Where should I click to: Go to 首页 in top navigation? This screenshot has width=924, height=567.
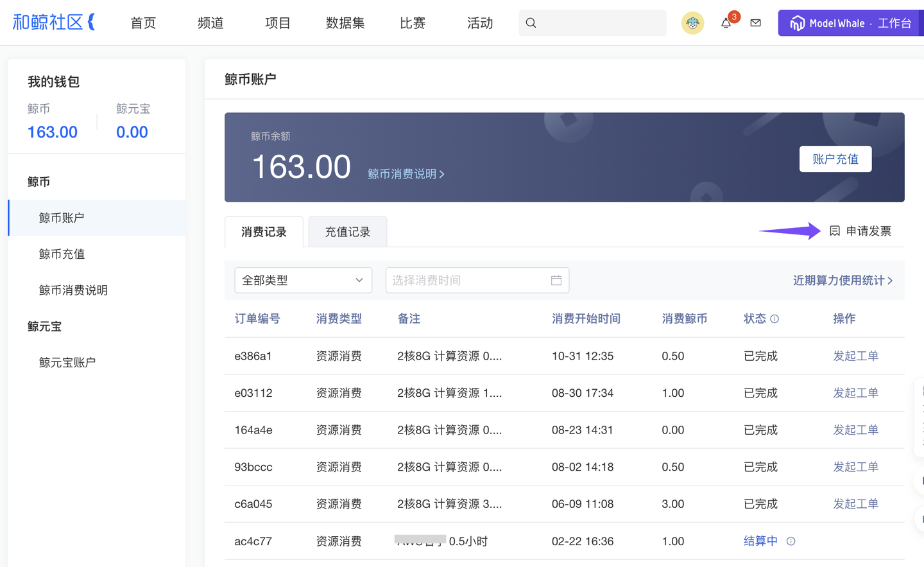click(x=143, y=23)
